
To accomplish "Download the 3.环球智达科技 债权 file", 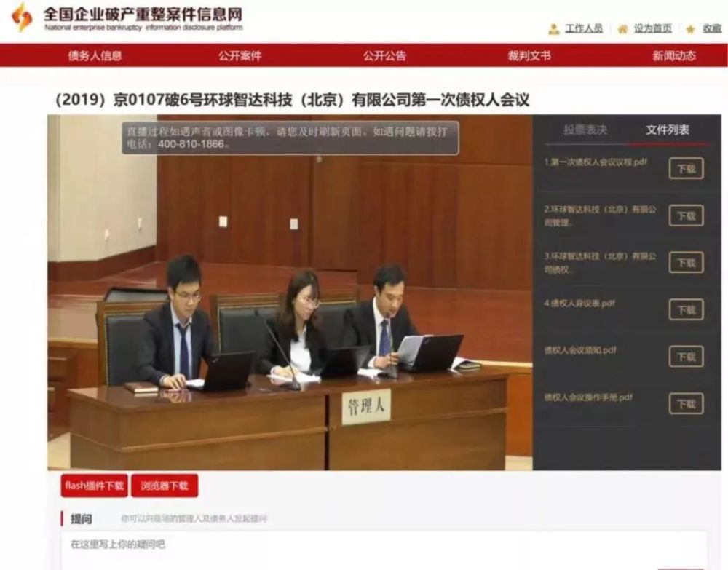I will (686, 263).
